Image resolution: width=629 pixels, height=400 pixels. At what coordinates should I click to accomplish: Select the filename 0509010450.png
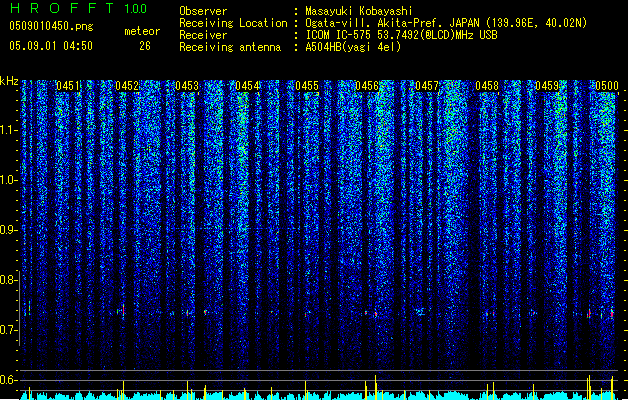(51, 26)
